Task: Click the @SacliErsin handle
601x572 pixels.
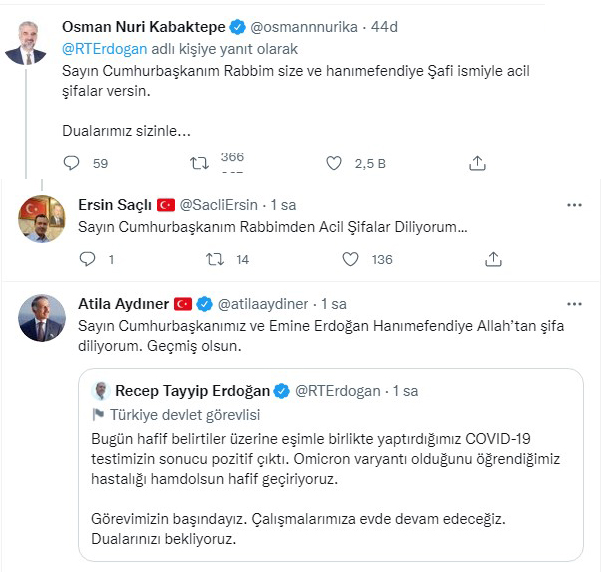Action: pos(218,205)
